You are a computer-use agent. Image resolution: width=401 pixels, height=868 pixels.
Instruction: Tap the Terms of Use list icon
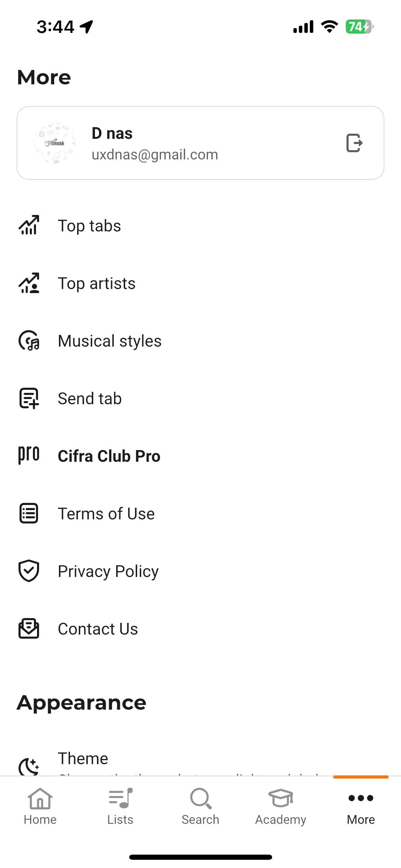coord(29,513)
